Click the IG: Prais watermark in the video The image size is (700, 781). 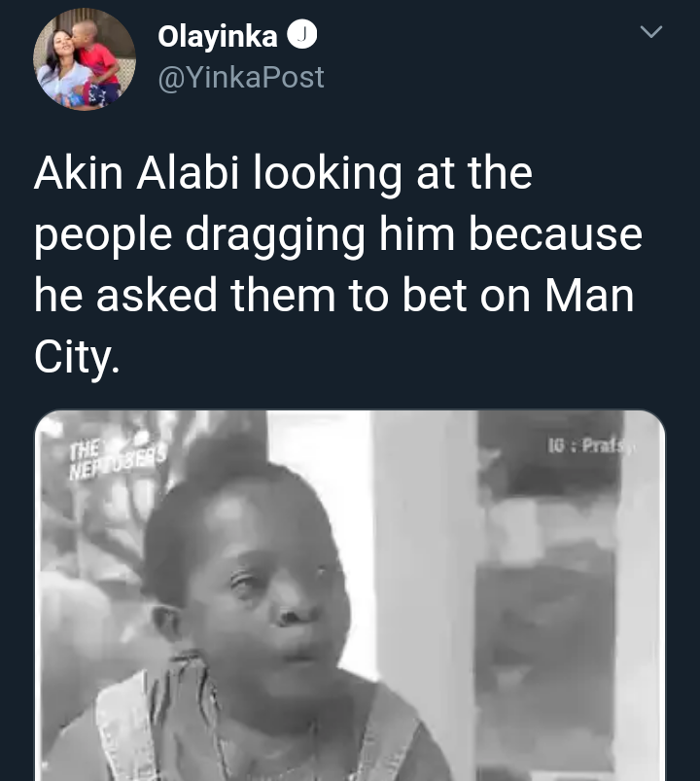tap(591, 444)
